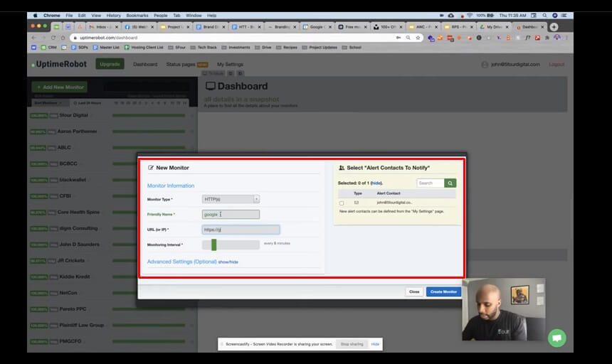Open a new Chrome tab with the plus button

(554, 27)
